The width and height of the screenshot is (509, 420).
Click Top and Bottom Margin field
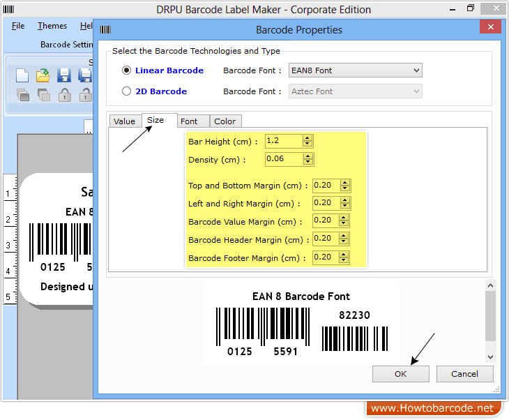pyautogui.click(x=326, y=186)
